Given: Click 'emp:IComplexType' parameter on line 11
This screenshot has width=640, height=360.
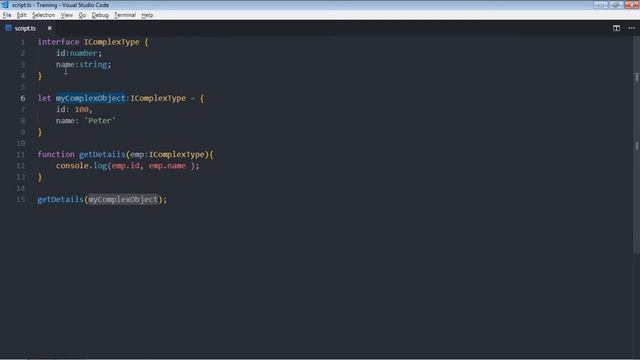Looking at the screenshot, I should click(167, 155).
